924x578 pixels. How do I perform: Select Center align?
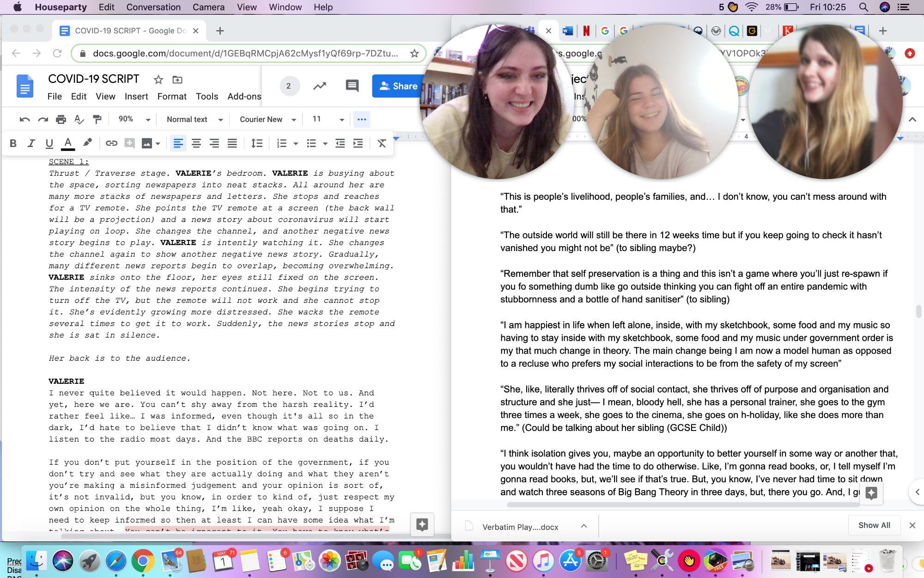pyautogui.click(x=196, y=143)
